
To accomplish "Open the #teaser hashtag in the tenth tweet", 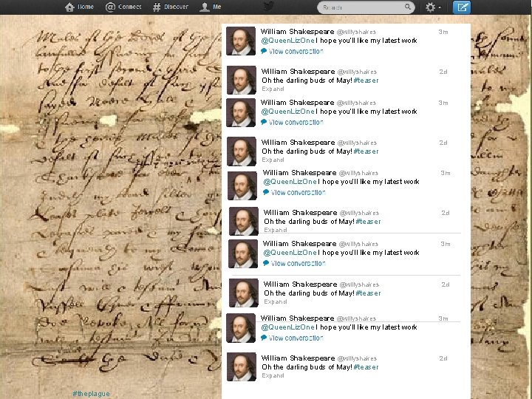I will pyautogui.click(x=366, y=367).
